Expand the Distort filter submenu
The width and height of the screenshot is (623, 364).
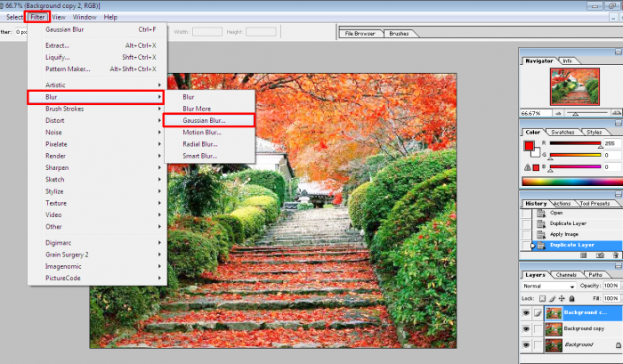coord(97,120)
